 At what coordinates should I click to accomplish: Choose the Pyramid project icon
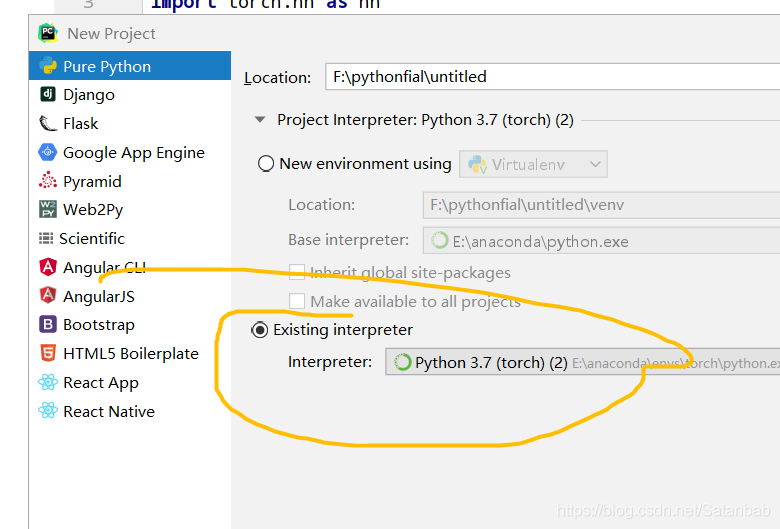click(x=48, y=181)
